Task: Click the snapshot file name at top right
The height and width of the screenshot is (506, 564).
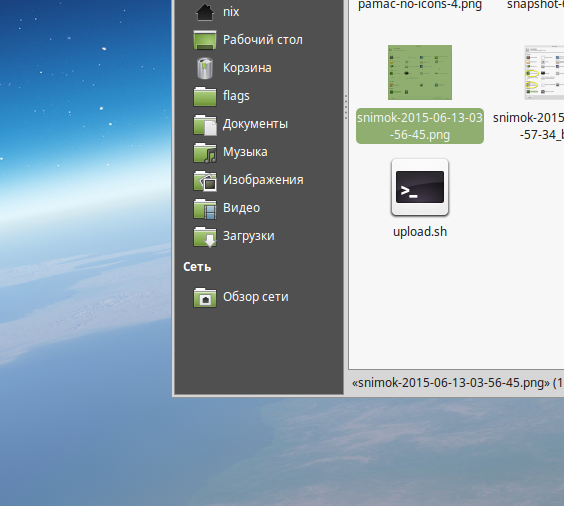Action: 535,5
